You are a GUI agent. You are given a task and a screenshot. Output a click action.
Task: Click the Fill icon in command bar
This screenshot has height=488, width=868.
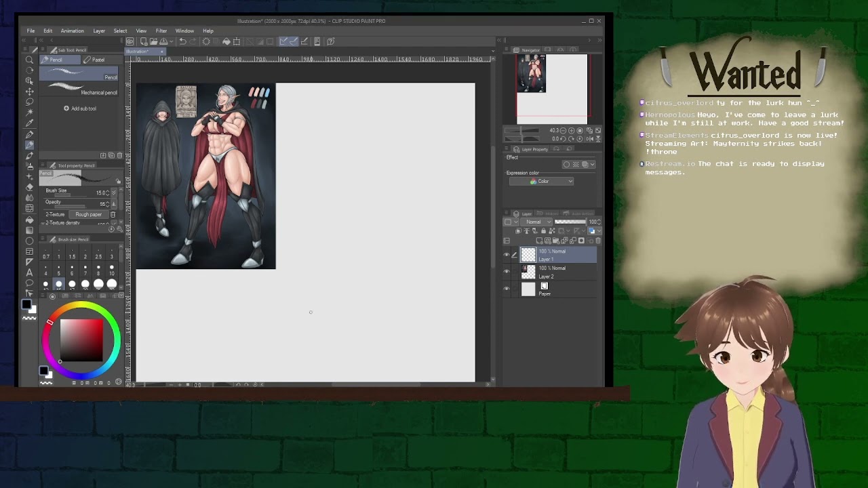226,41
